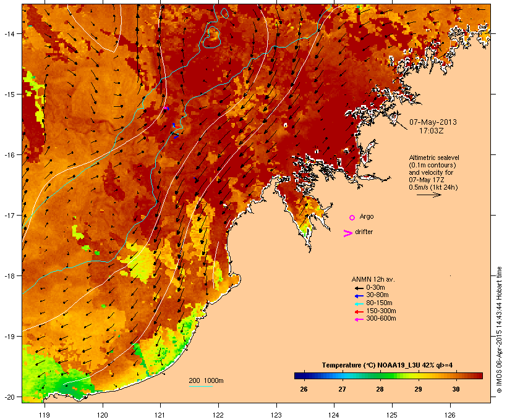The height and width of the screenshot is (420, 507).
Task: Click the Temperature NOAA19_L3U title
Action: [x=387, y=365]
